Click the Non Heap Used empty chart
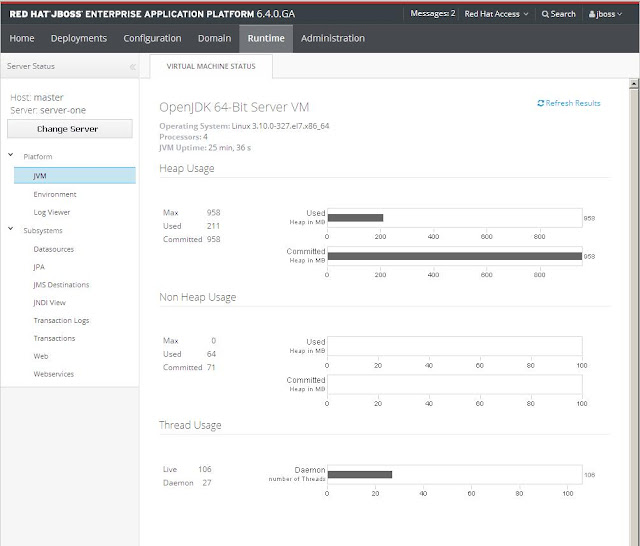 click(455, 346)
